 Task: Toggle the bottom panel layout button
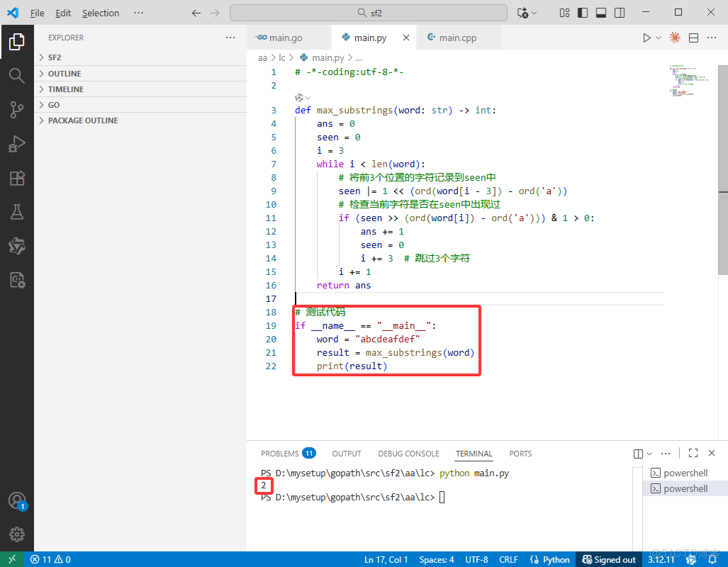[x=601, y=13]
